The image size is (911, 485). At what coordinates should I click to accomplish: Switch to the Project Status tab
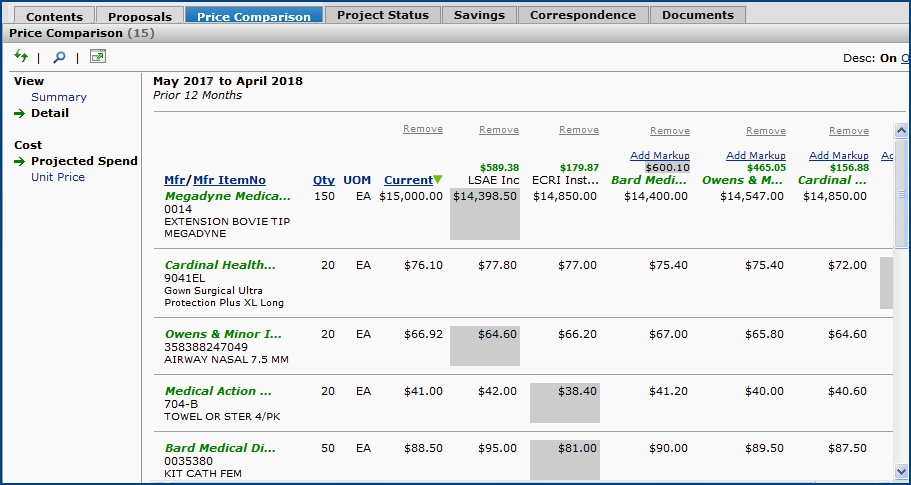pos(383,15)
